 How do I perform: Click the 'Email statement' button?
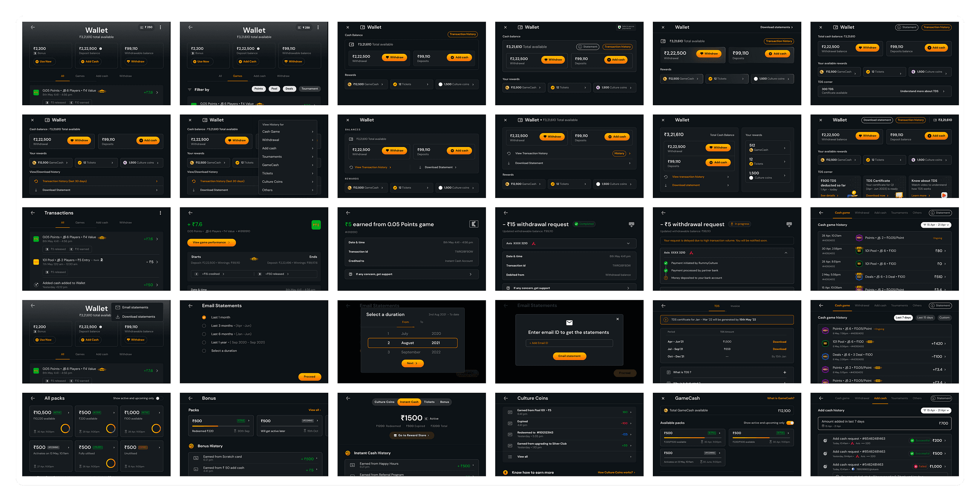[570, 356]
